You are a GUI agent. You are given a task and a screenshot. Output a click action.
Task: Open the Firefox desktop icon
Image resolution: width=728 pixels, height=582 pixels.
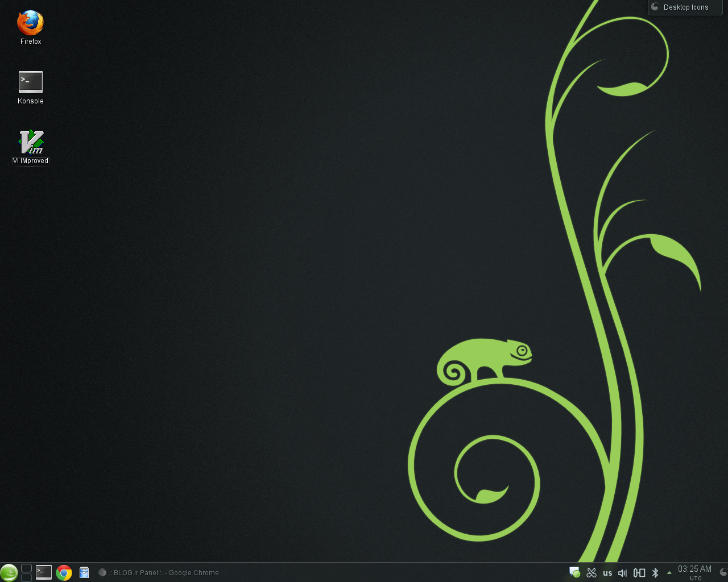pyautogui.click(x=30, y=24)
